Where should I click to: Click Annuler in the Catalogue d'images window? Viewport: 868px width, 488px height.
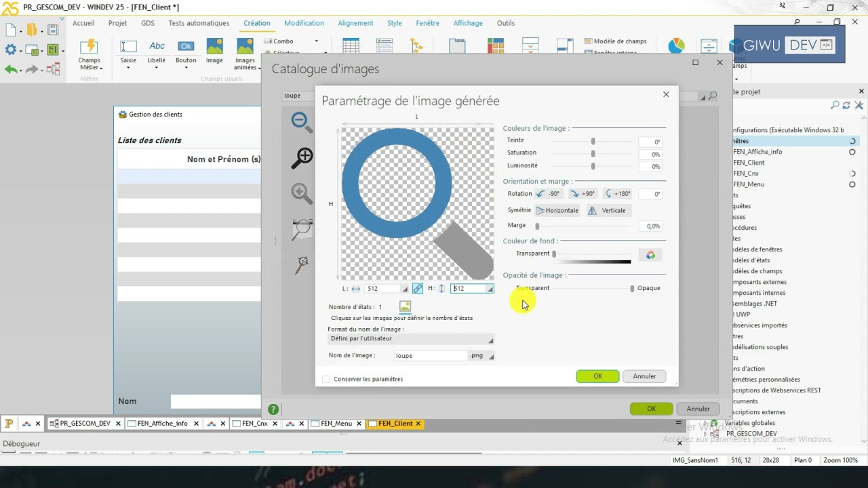pos(698,409)
